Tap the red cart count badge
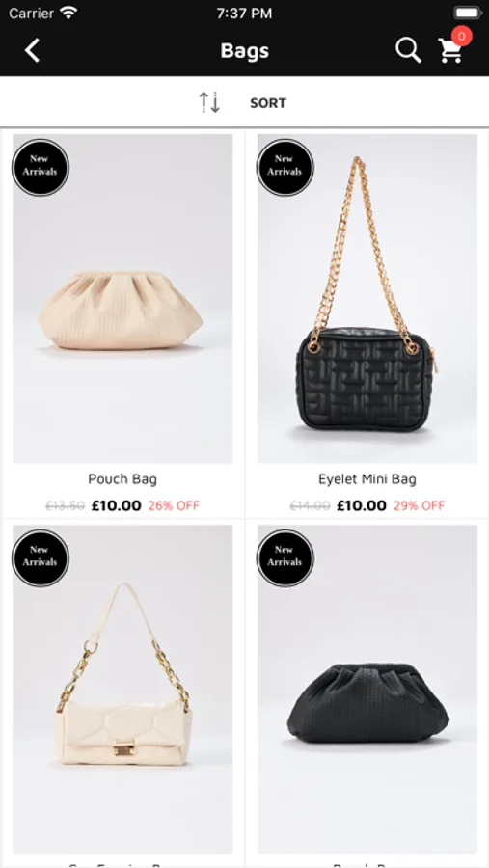489x868 pixels. coord(461,36)
